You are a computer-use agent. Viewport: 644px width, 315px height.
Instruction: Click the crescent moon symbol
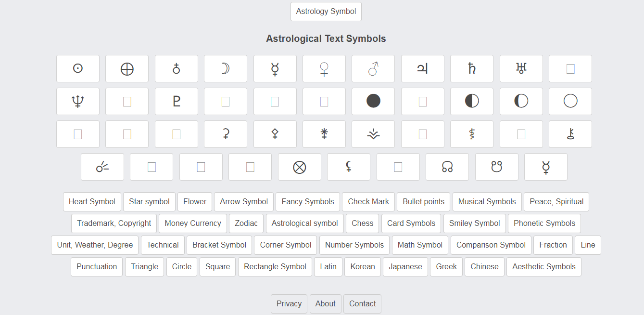click(226, 68)
